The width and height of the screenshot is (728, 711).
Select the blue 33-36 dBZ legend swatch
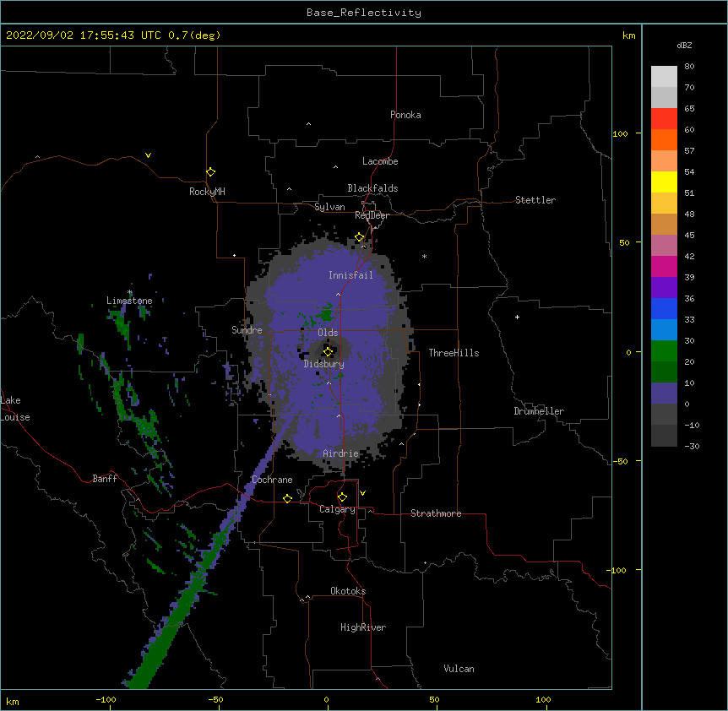[x=664, y=308]
